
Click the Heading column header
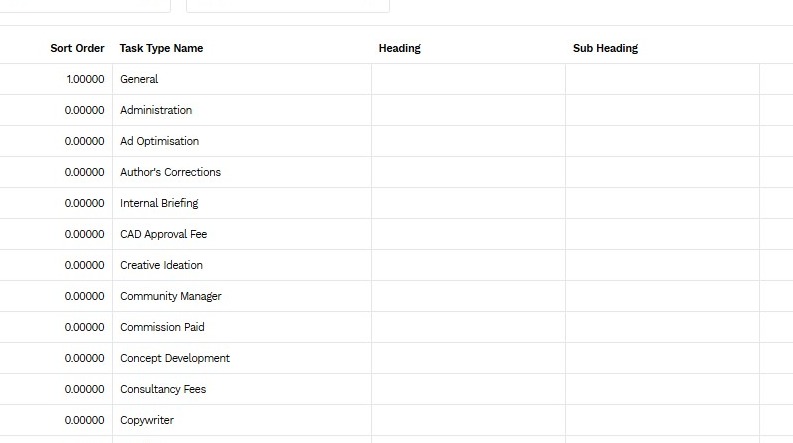(400, 48)
